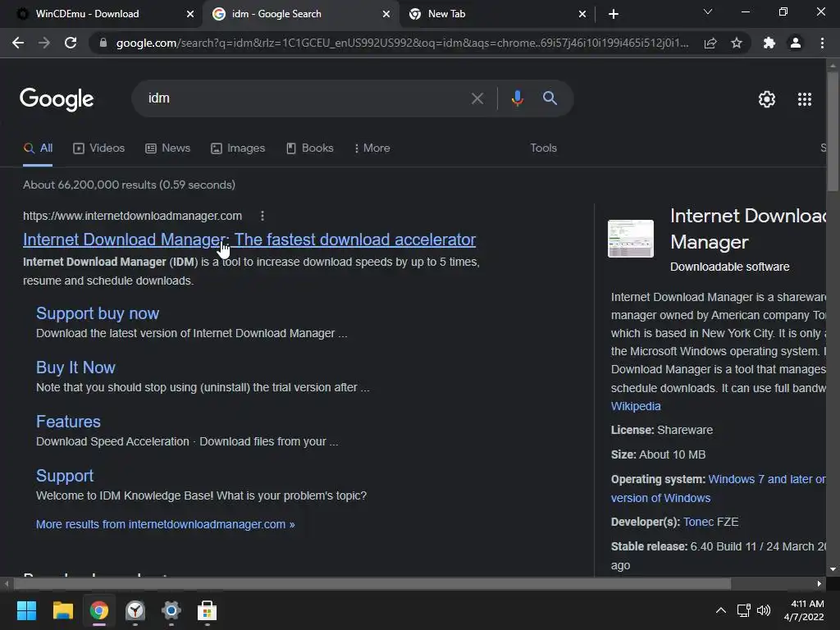This screenshot has height=630, width=840.
Task: Bookmark this page with the star icon
Action: pyautogui.click(x=737, y=43)
